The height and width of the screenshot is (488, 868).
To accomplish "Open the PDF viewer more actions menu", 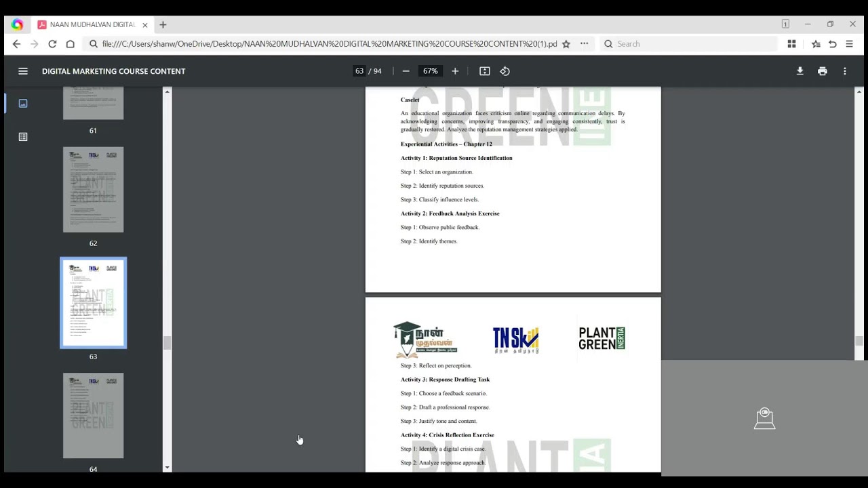I will coord(845,71).
